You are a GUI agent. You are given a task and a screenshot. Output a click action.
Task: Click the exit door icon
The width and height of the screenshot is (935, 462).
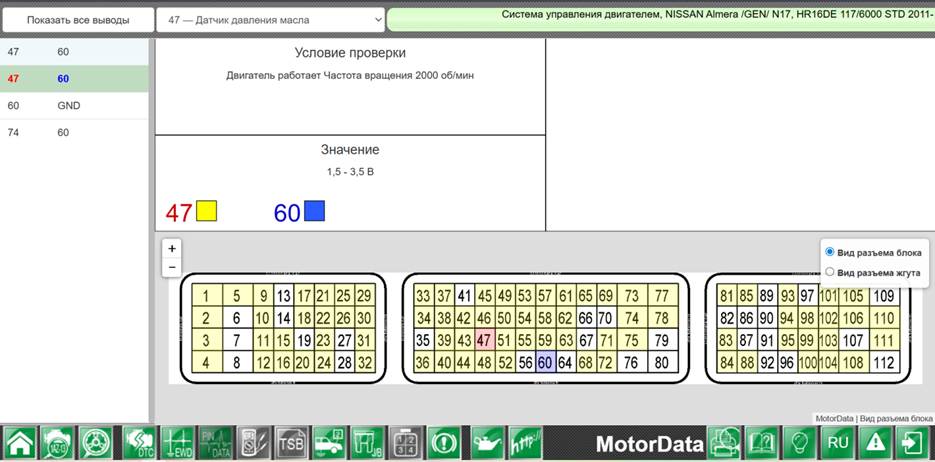pos(913,443)
